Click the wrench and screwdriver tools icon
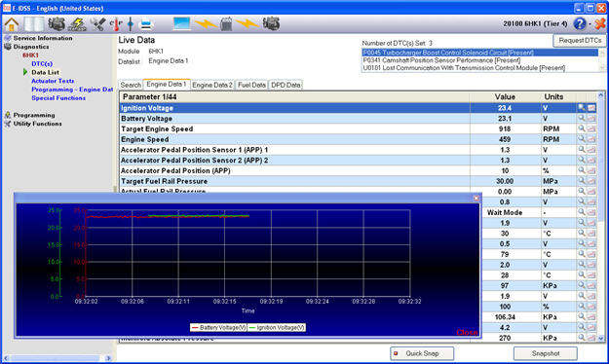This screenshot has height=364, width=609. tap(97, 24)
